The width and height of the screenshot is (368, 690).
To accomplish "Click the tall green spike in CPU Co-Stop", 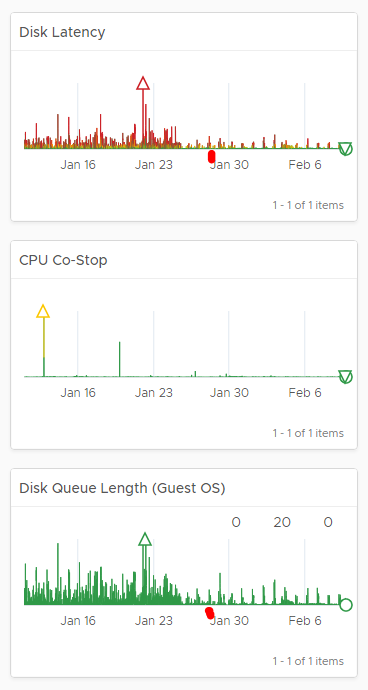I will tap(119, 359).
